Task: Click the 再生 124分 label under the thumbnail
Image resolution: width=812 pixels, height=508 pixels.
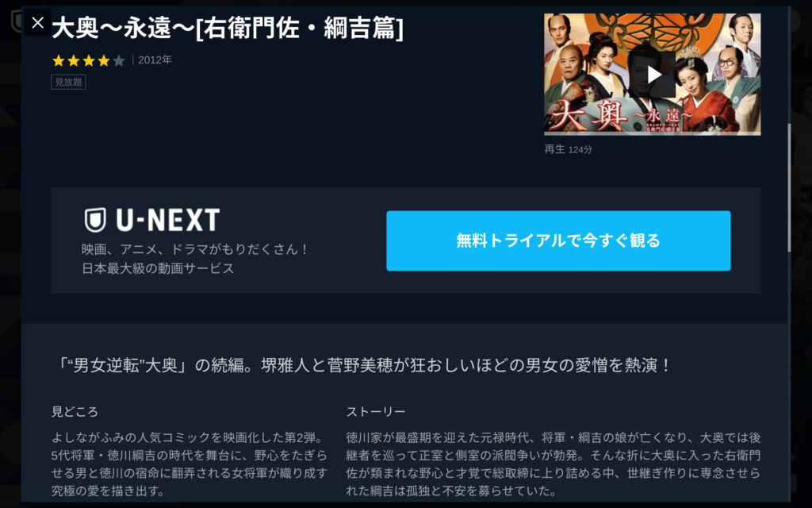Action: [x=568, y=149]
